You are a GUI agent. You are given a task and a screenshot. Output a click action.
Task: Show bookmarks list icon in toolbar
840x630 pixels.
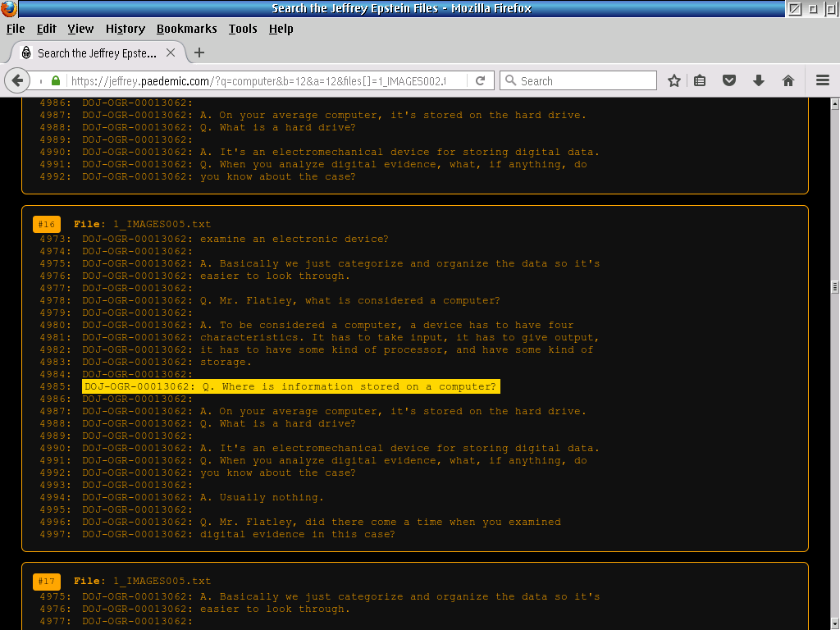coord(700,80)
